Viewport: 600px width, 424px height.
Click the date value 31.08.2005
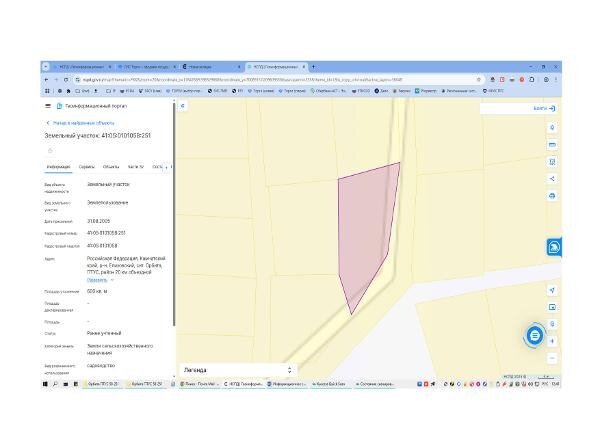(x=98, y=221)
